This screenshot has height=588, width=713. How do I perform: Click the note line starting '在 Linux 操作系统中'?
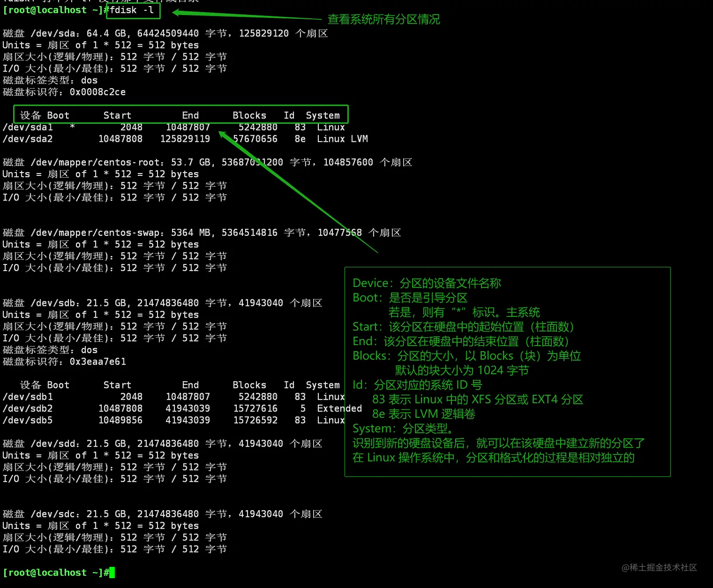tap(493, 458)
